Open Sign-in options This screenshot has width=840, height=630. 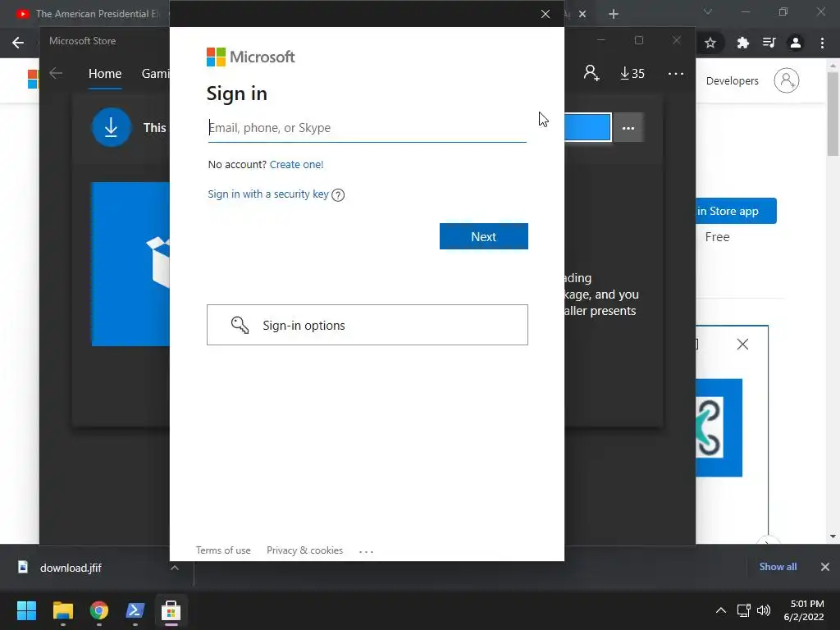367,325
